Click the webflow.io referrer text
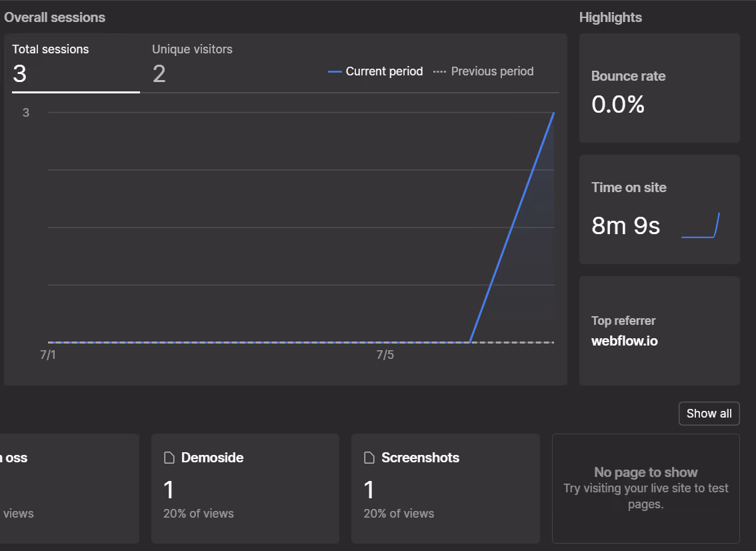 (625, 341)
